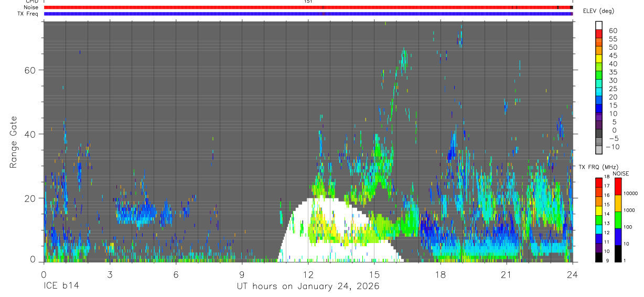This screenshot has width=644, height=297.
Task: Pick the black NOISE swatch between 1 and 10
Action: tap(618, 253)
